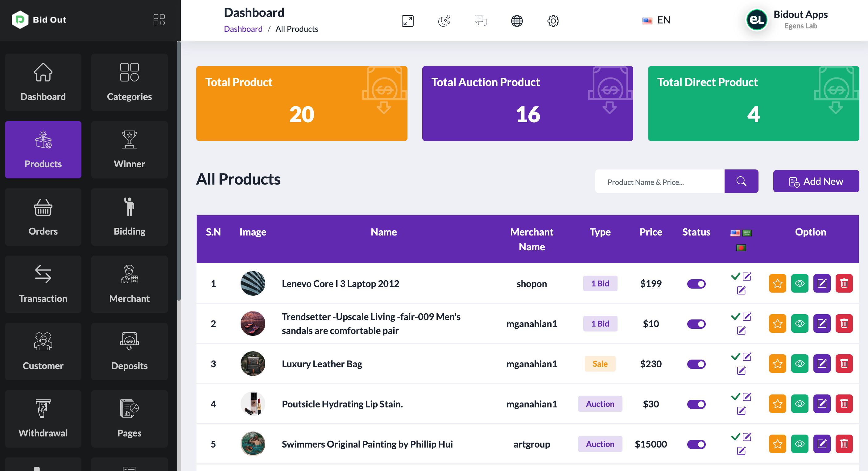Enable dark mode with the moon icon
Image resolution: width=868 pixels, height=471 pixels.
tap(444, 21)
